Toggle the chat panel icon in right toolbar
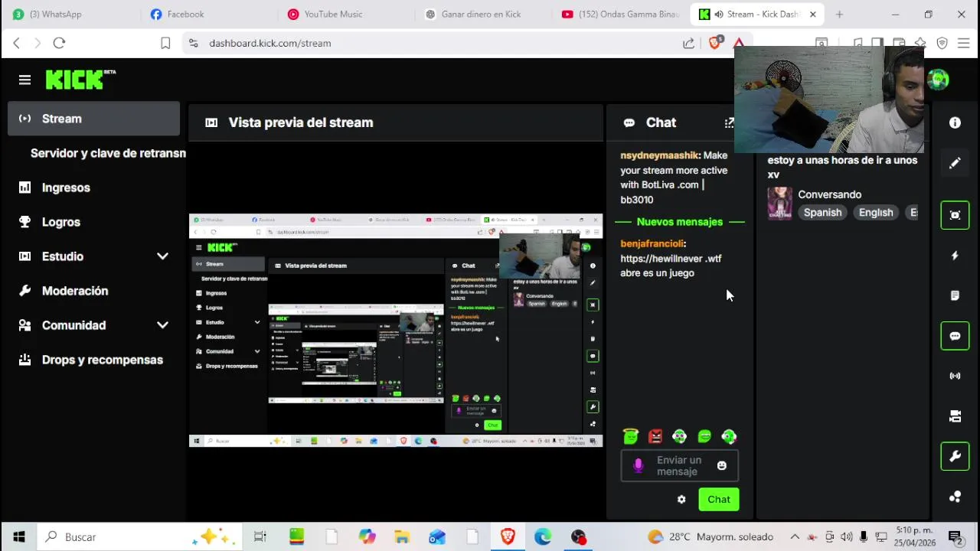This screenshot has width=980, height=551. 955,336
